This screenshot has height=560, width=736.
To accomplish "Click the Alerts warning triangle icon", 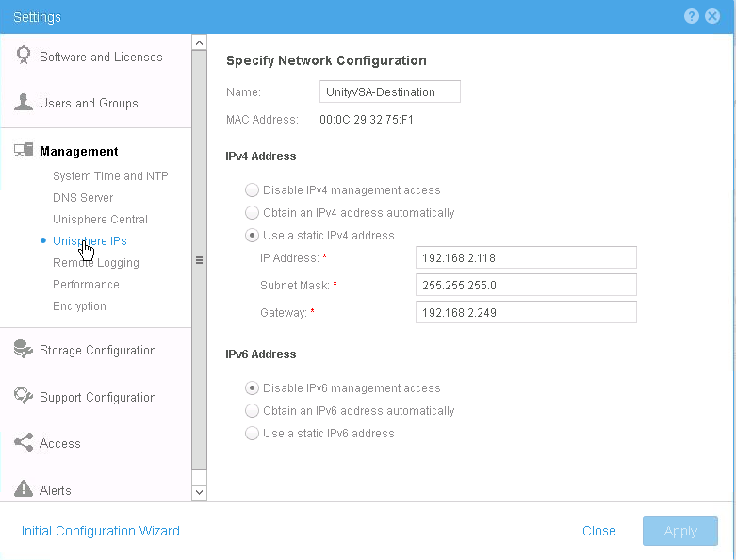I will (x=24, y=489).
